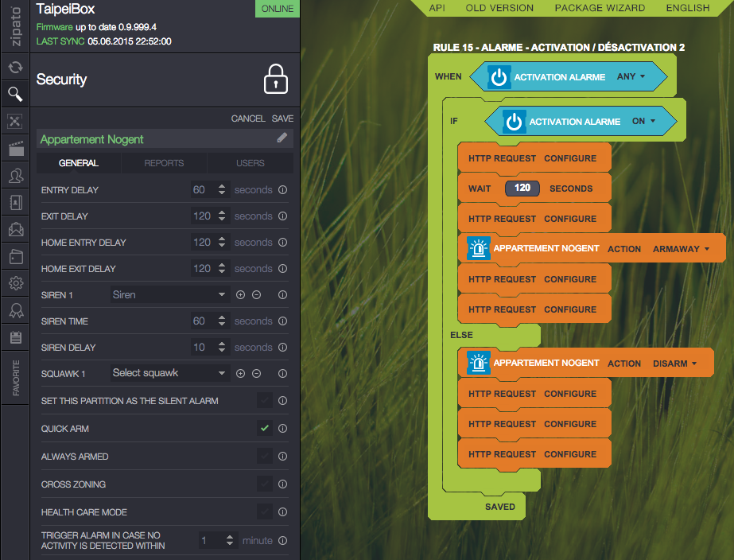This screenshot has height=560, width=734.
Task: Enable the Always Armed checkbox
Action: pyautogui.click(x=265, y=457)
